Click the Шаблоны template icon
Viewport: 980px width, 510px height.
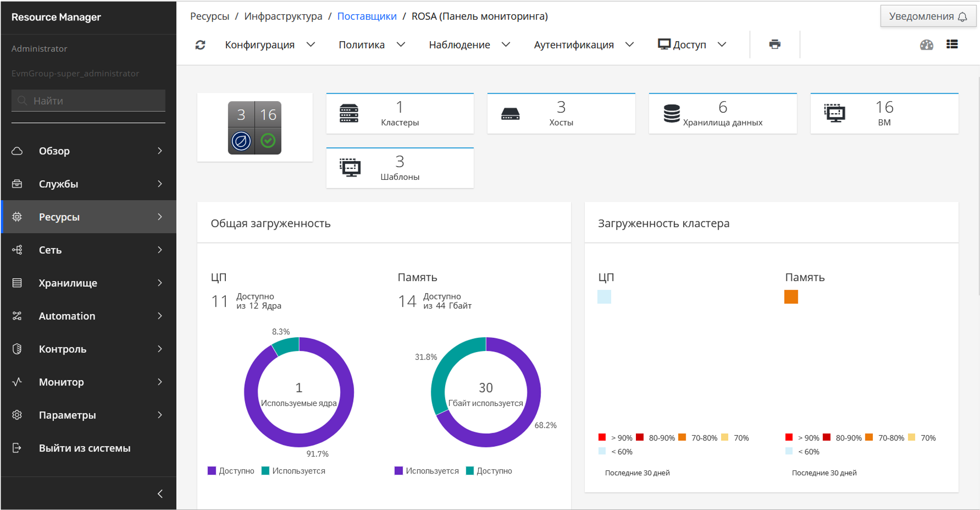click(350, 168)
